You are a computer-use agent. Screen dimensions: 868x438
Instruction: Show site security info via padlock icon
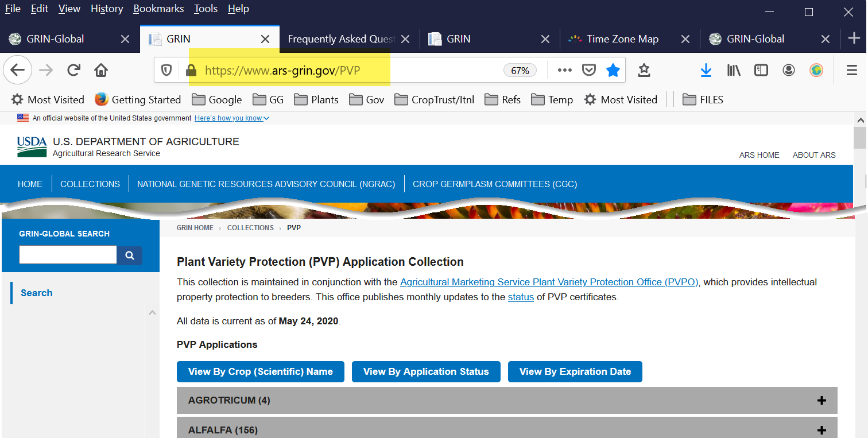pyautogui.click(x=191, y=70)
